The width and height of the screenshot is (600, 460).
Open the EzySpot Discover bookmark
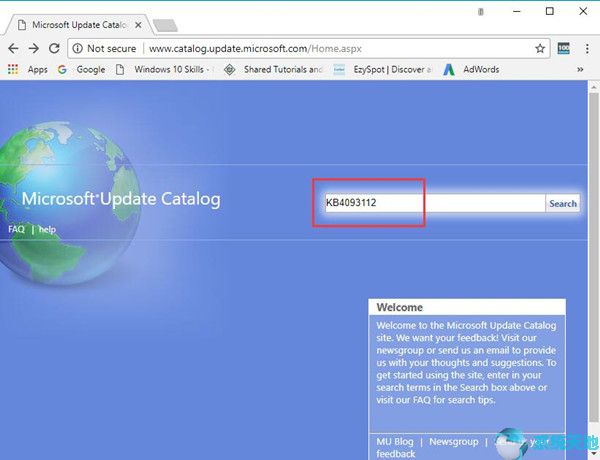pos(382,69)
